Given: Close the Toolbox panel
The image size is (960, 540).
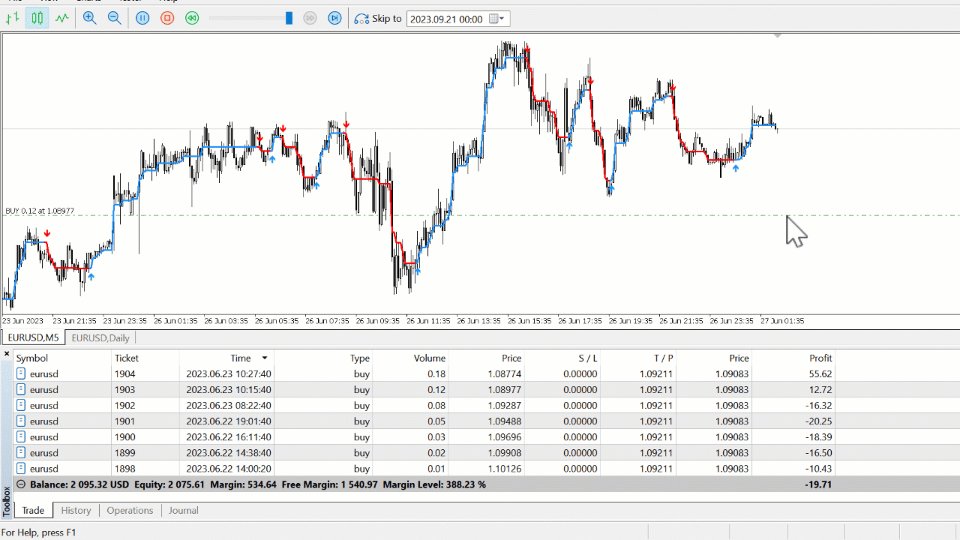Looking at the screenshot, I should (x=6, y=354).
